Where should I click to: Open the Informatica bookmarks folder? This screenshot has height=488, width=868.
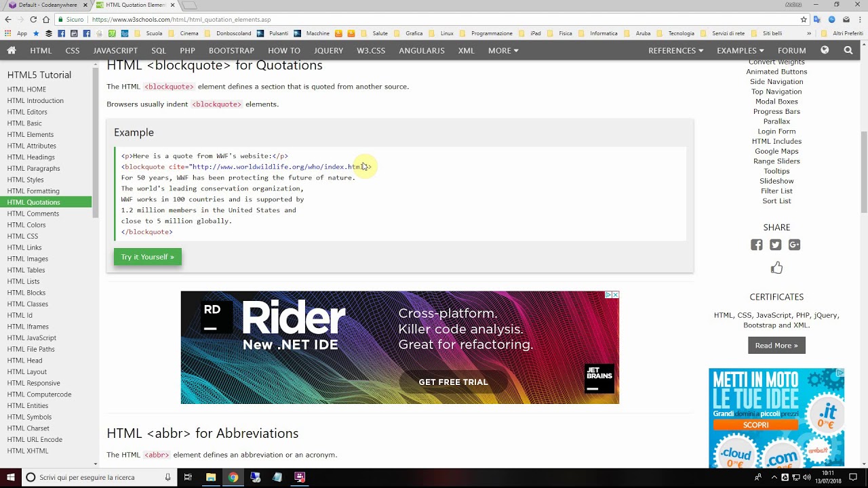pyautogui.click(x=597, y=33)
